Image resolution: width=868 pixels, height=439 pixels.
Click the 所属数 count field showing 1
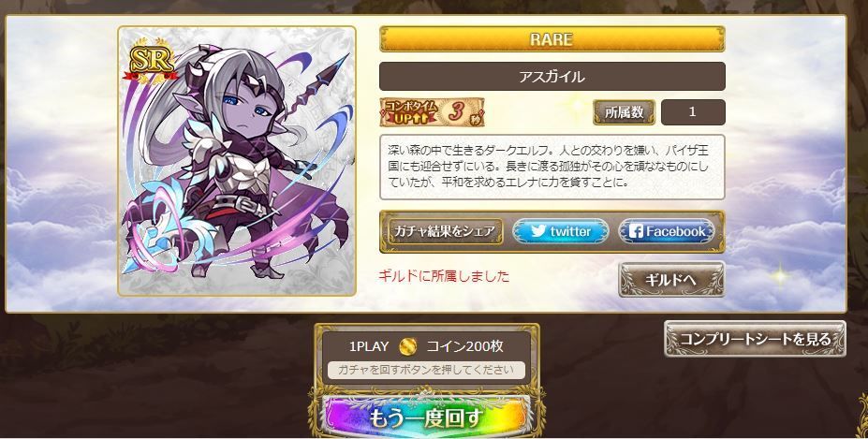693,112
